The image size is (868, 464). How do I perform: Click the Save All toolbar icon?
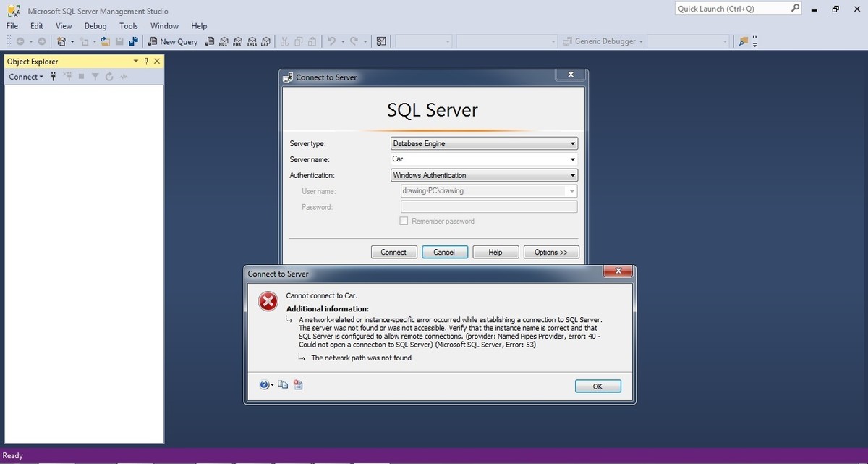coord(133,41)
